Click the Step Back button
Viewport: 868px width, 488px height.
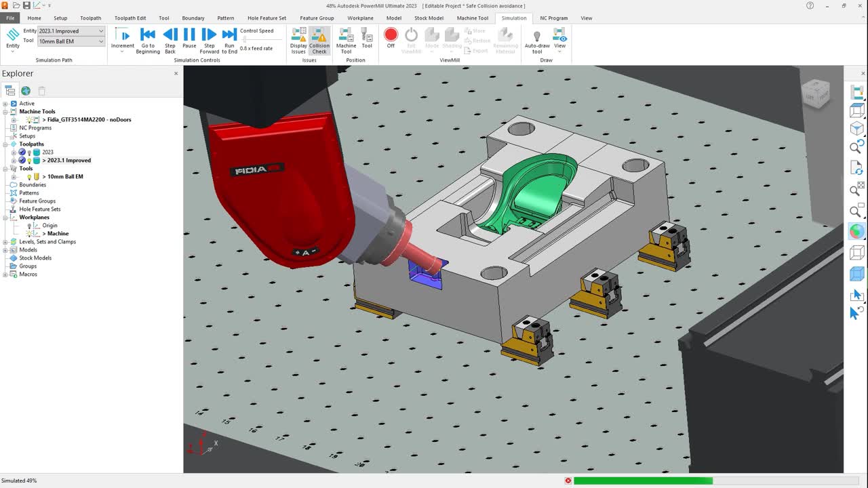tap(170, 40)
